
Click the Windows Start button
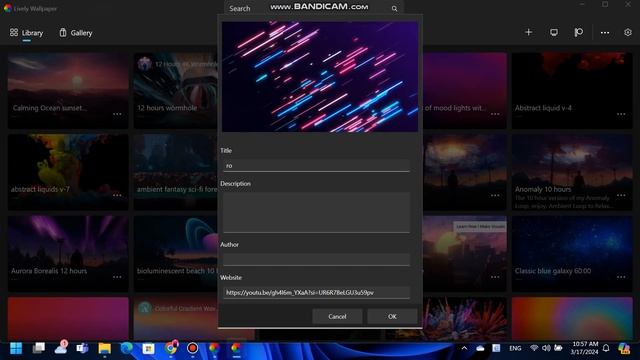coord(16,348)
